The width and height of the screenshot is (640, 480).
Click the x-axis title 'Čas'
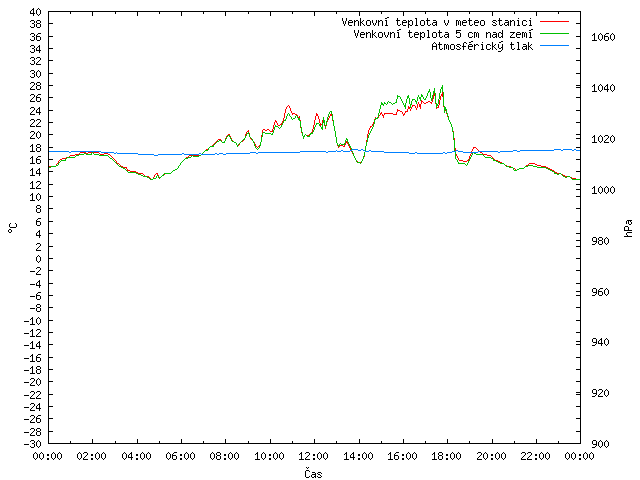313,473
